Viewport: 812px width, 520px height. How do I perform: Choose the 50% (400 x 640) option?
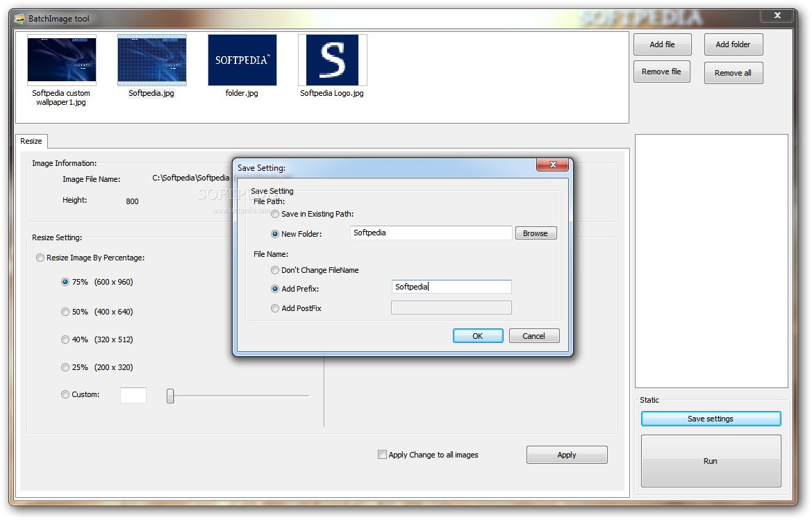point(65,312)
